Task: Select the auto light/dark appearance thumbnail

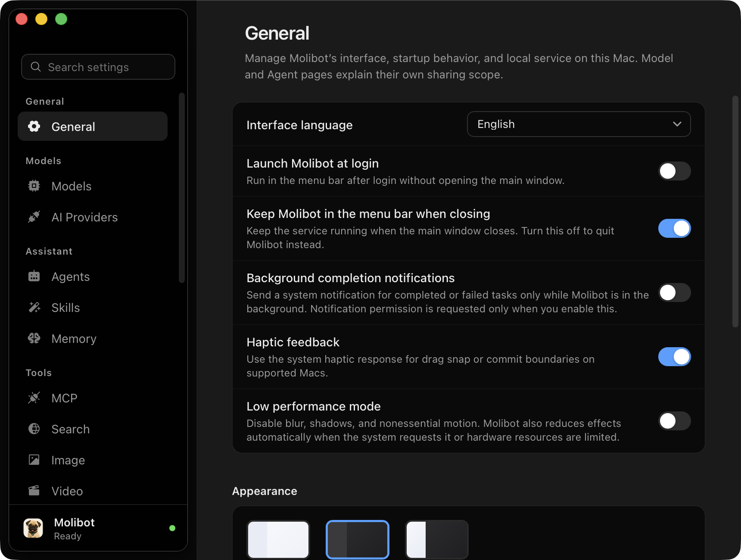Action: [x=437, y=540]
